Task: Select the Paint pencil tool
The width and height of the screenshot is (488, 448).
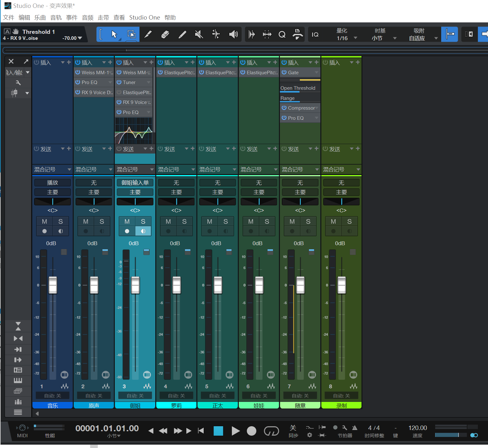Action: pyautogui.click(x=182, y=34)
